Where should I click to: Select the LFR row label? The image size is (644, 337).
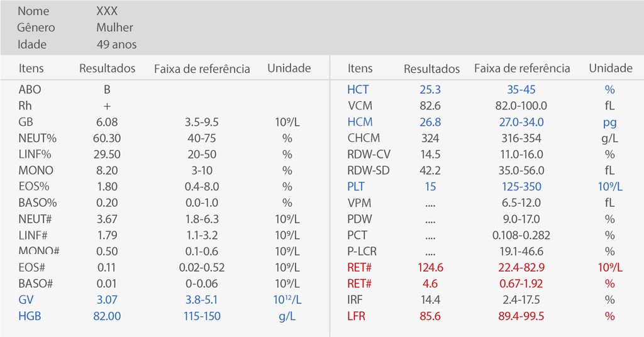pyautogui.click(x=356, y=316)
